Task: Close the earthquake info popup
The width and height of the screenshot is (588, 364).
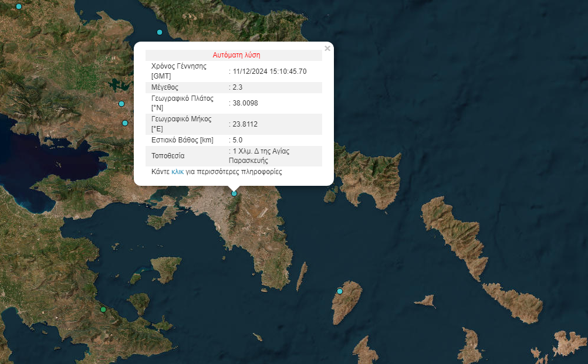Action: (x=327, y=48)
